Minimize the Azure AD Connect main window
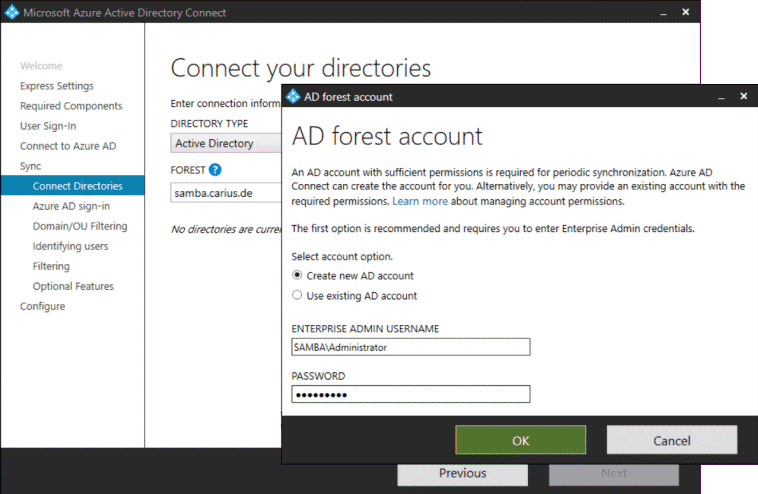 coord(663,13)
